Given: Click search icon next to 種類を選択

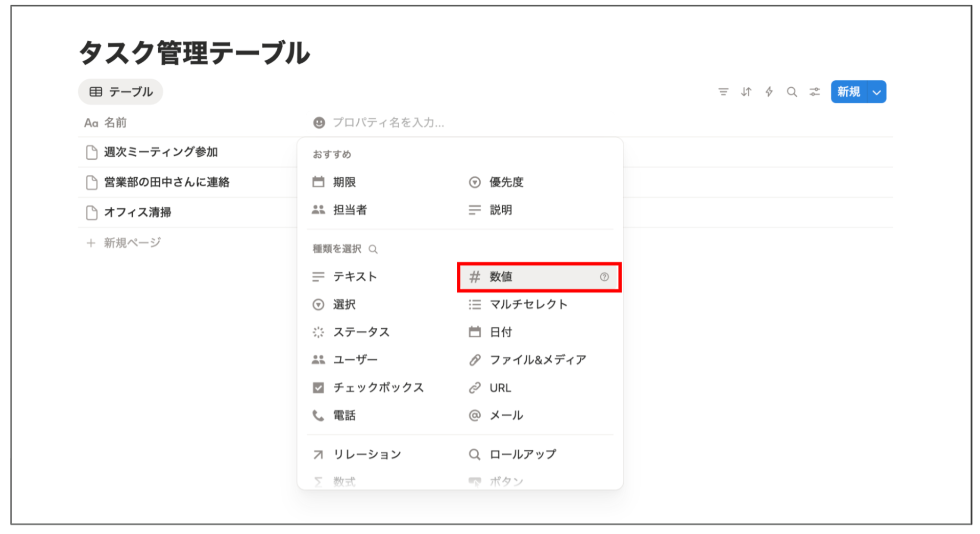Looking at the screenshot, I should (x=373, y=249).
